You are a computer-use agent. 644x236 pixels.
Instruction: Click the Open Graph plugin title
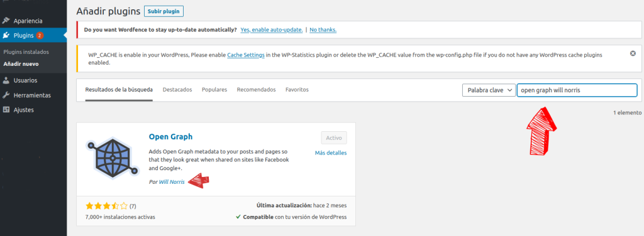pos(170,136)
